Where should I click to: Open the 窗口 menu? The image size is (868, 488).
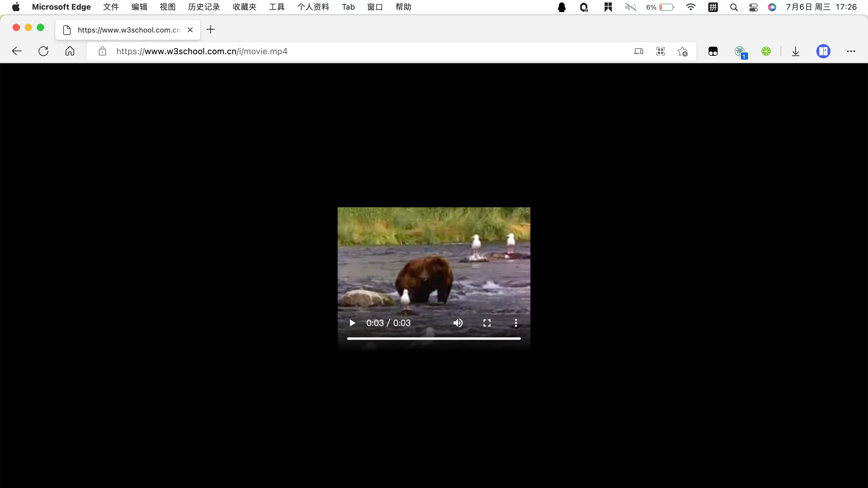tap(375, 7)
